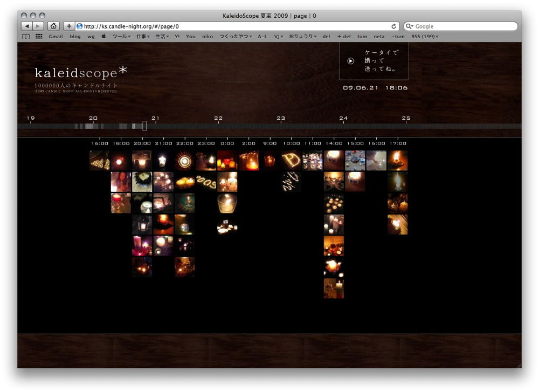Expand the ツール bookmarks folder
Viewport: 539px width, 392px height.
[121, 37]
